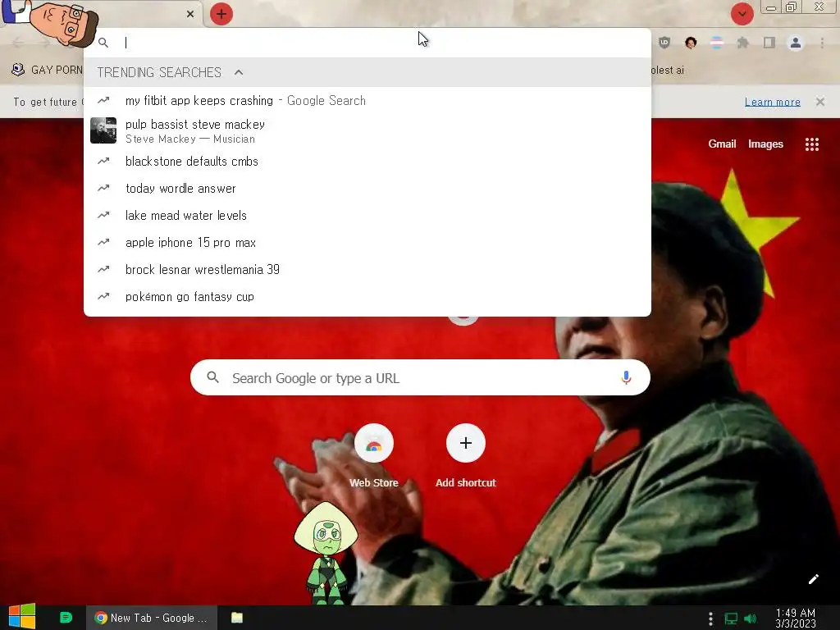Open Google Images link
This screenshot has width=840, height=630.
click(765, 144)
